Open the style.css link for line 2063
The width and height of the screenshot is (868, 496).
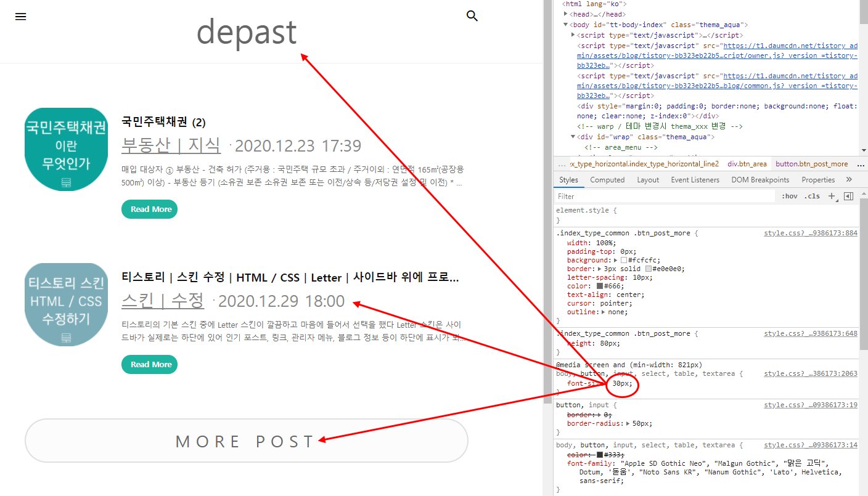point(811,374)
